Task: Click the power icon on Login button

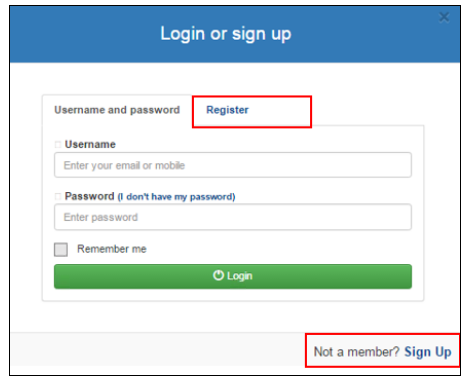Action: point(218,275)
